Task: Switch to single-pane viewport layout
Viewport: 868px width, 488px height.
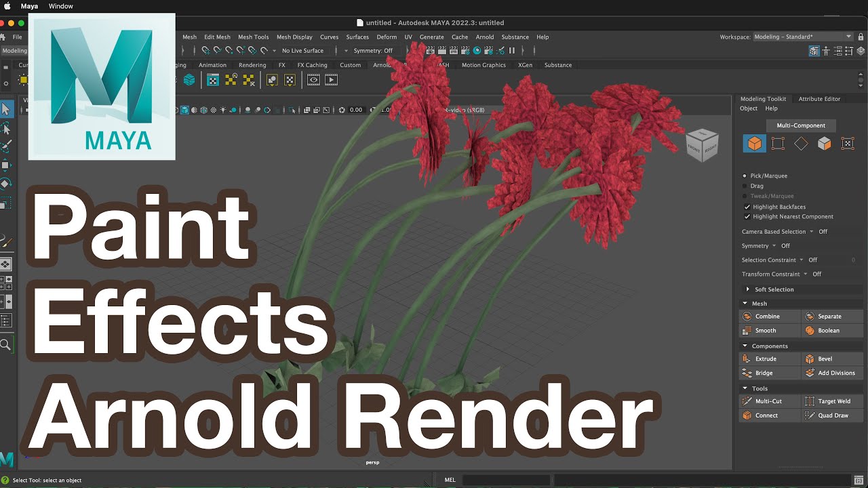Action: point(5,264)
